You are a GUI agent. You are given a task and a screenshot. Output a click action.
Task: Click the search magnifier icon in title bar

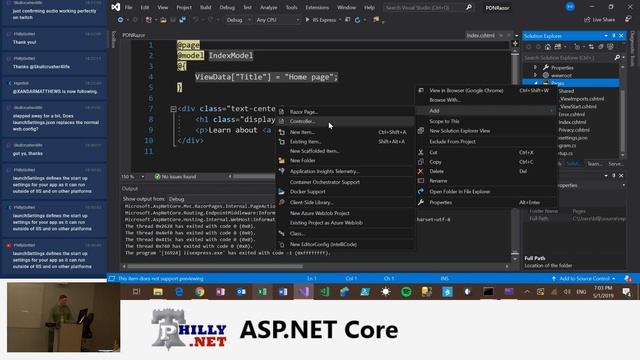click(469, 7)
